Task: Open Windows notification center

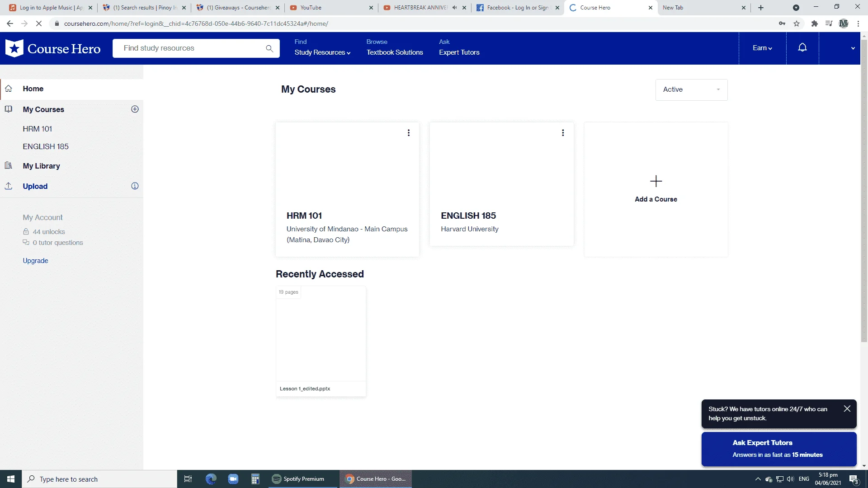Action: [x=854, y=479]
